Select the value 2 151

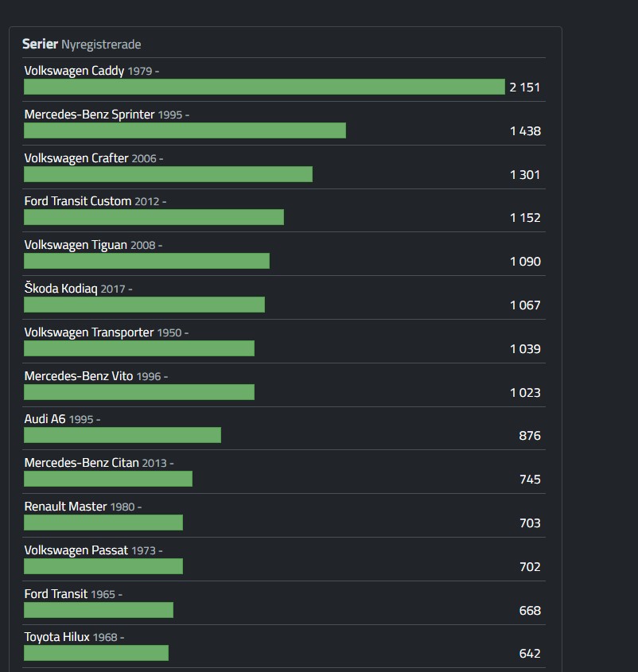pyautogui.click(x=525, y=87)
